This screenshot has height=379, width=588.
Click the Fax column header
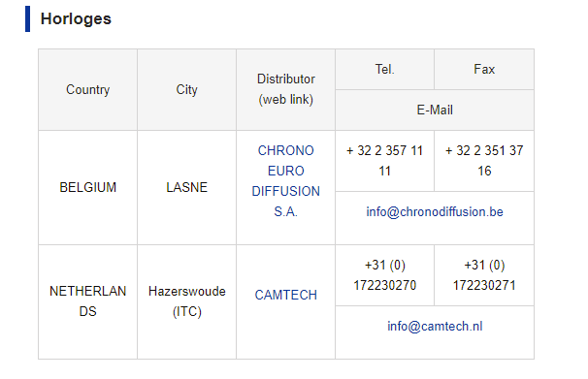pyautogui.click(x=484, y=69)
